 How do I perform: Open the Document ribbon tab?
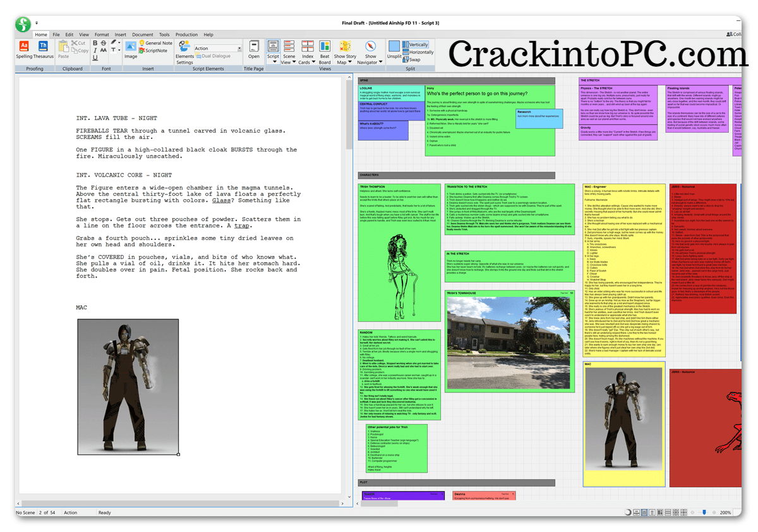click(x=143, y=35)
